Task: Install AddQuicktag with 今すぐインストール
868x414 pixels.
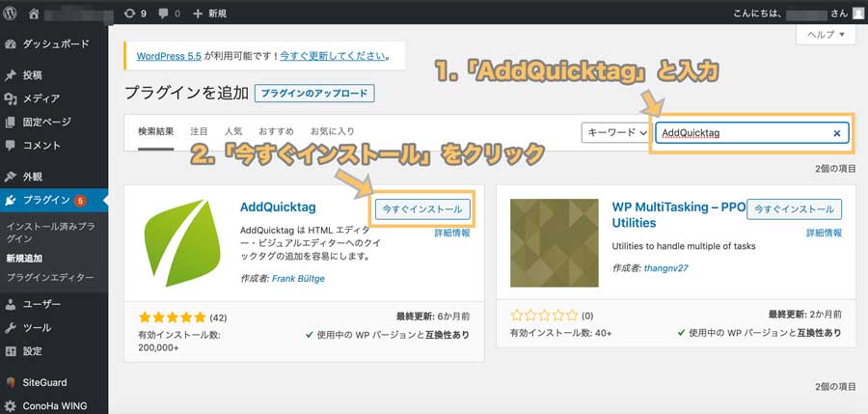Action: pyautogui.click(x=422, y=209)
